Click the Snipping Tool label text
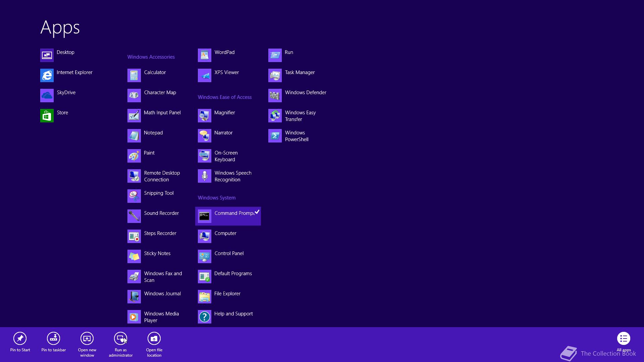This screenshot has height=362, width=644. pos(159,193)
